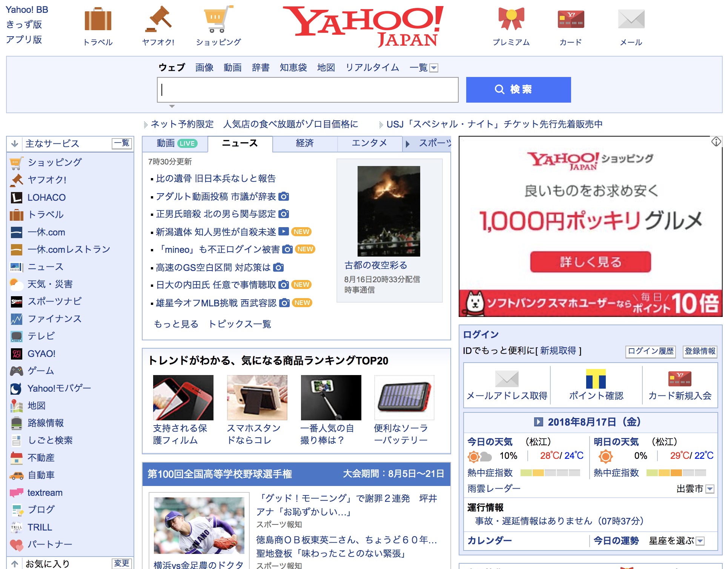The height and width of the screenshot is (569, 728).
Task: Click the ad info icon on banner
Action: [716, 142]
